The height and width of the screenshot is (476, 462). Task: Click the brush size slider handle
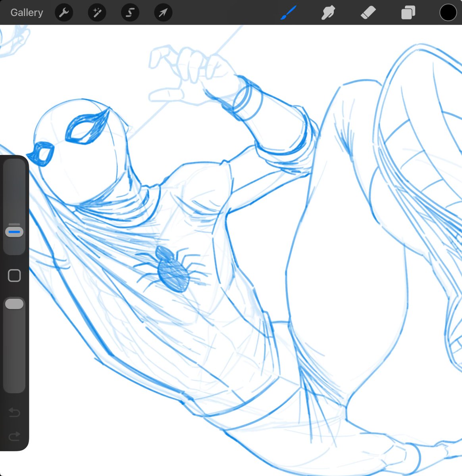coord(14,231)
